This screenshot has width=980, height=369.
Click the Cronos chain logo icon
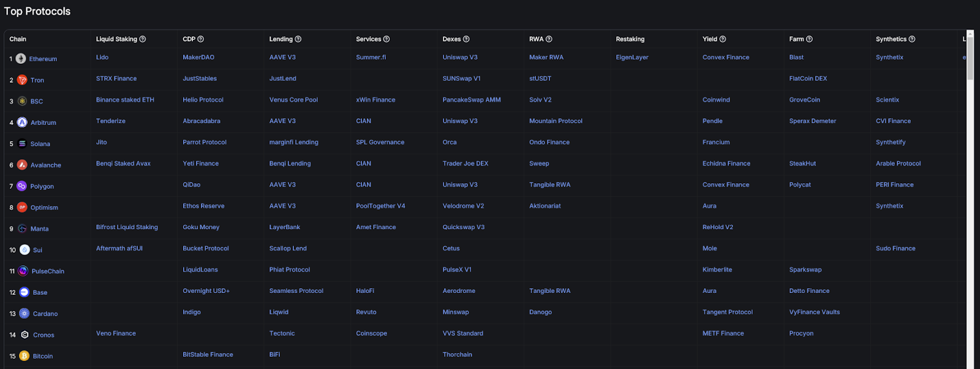24,335
